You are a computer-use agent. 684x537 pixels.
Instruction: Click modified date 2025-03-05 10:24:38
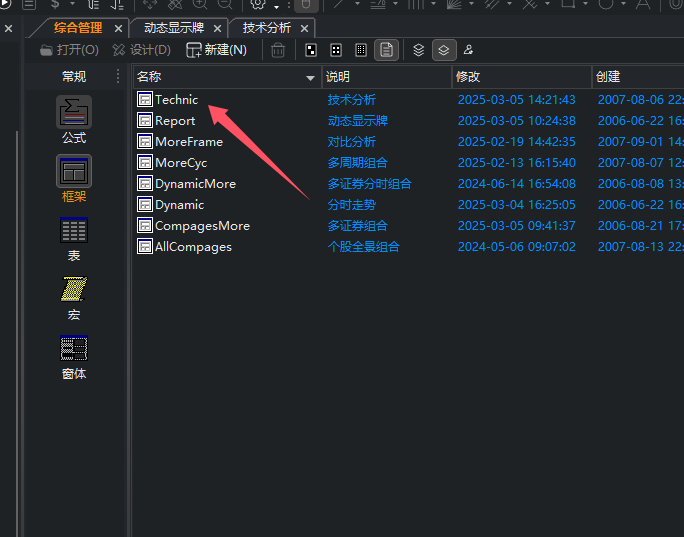pyautogui.click(x=516, y=120)
